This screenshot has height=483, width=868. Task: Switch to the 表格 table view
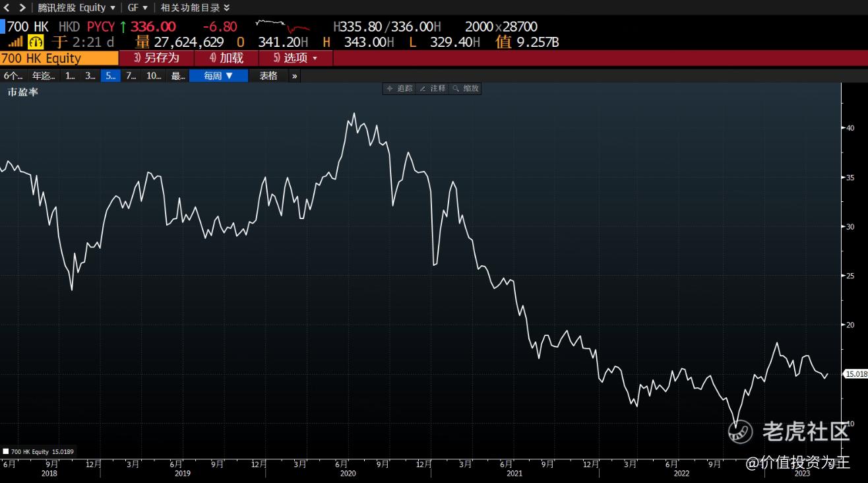pos(268,76)
